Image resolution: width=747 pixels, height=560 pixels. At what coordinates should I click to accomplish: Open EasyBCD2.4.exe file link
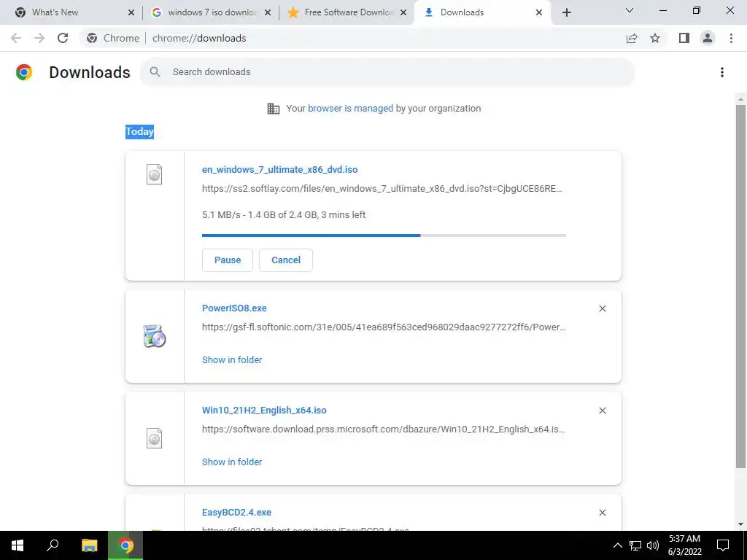pyautogui.click(x=237, y=513)
